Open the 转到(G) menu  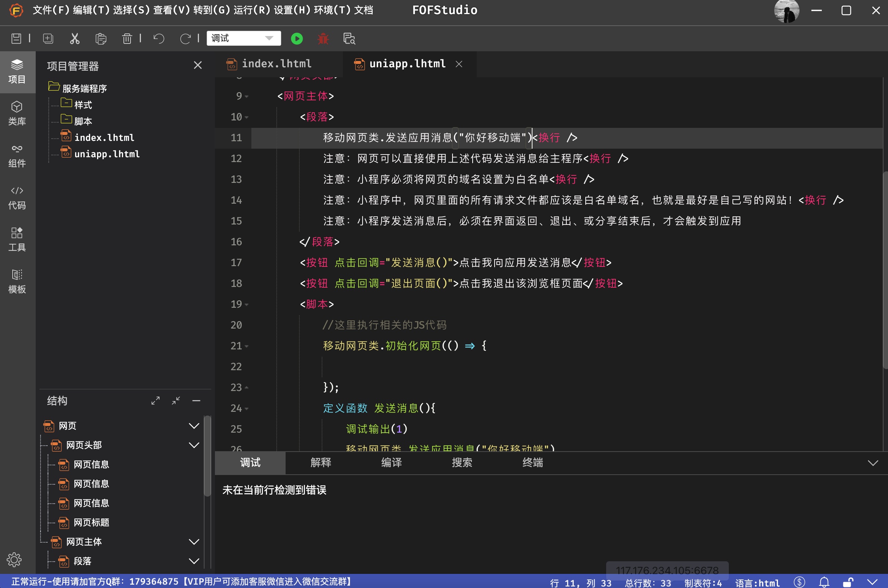tap(212, 10)
